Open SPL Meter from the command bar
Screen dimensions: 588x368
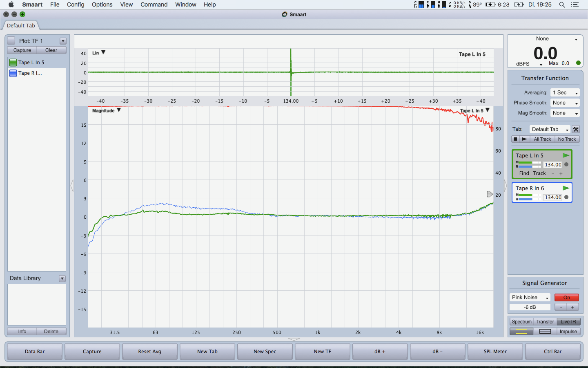495,352
